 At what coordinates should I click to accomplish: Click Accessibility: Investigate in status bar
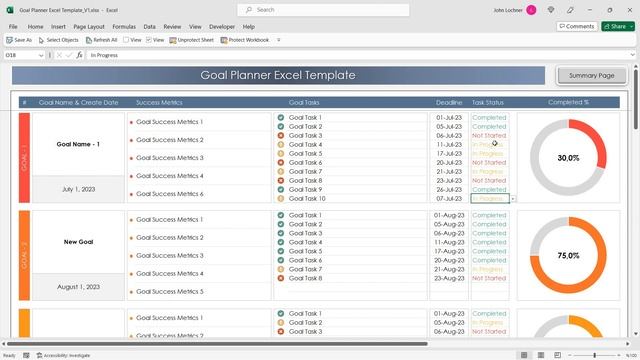[63, 356]
